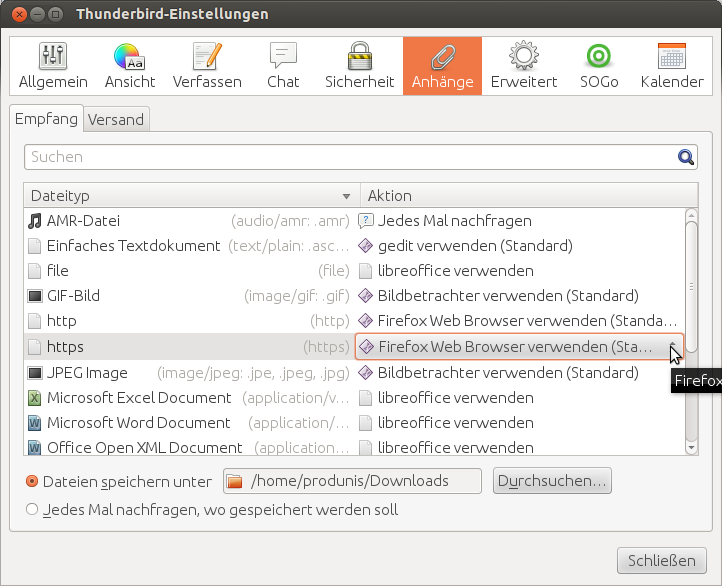Screen dimensions: 722x586
Task: Click the Office Open XML Document icon
Action: pyautogui.click(x=35, y=447)
